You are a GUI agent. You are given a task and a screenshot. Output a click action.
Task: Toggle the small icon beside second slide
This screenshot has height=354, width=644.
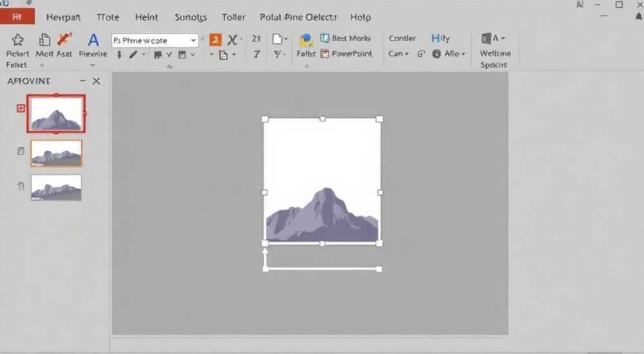tap(21, 151)
